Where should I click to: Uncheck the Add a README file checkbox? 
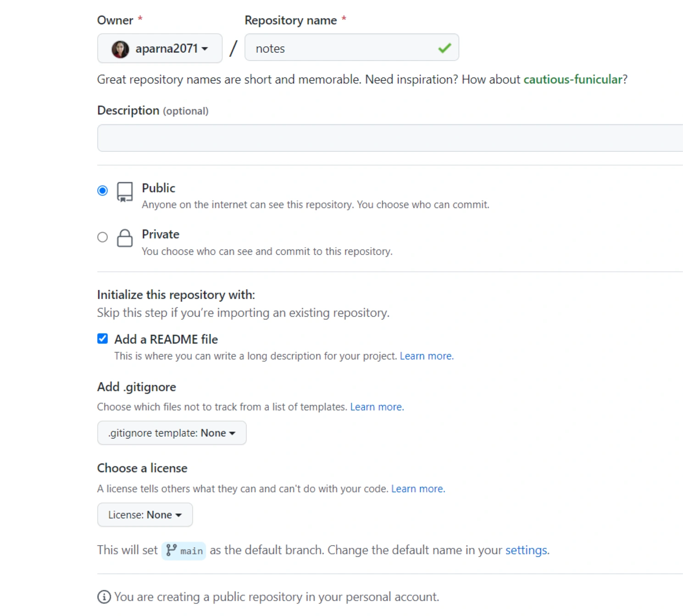click(103, 339)
